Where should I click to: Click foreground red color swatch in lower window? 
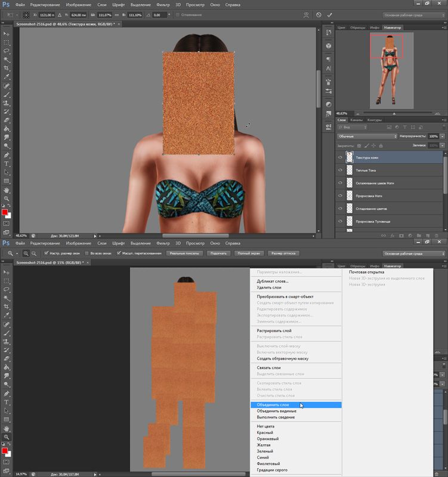tap(5, 451)
